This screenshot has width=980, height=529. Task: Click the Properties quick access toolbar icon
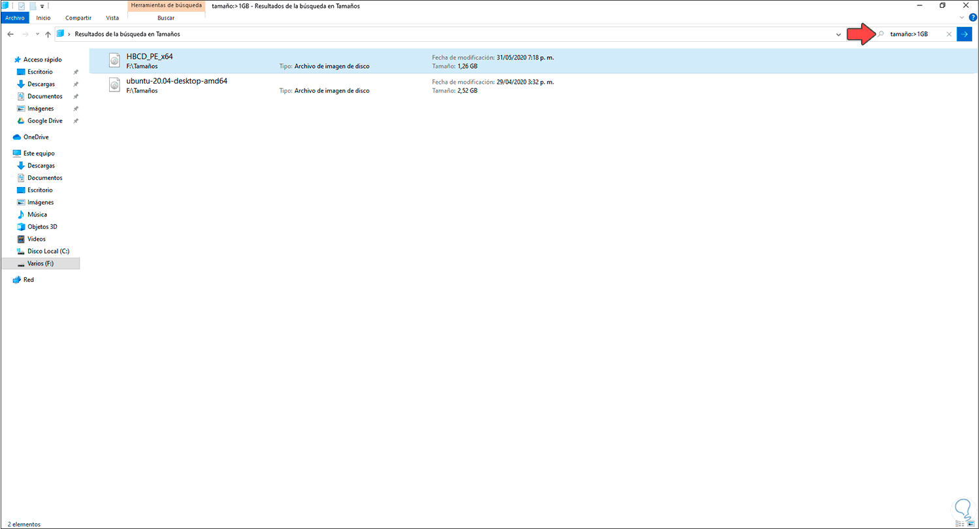21,6
